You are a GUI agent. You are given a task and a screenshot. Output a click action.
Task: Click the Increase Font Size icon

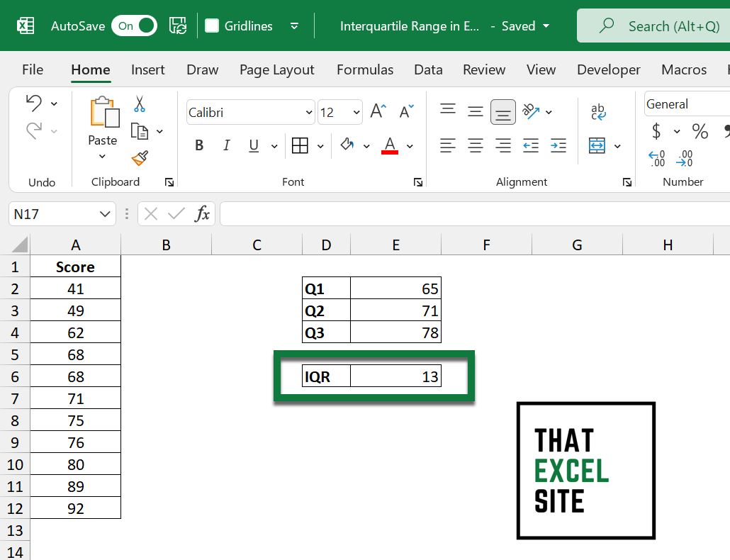[376, 111]
